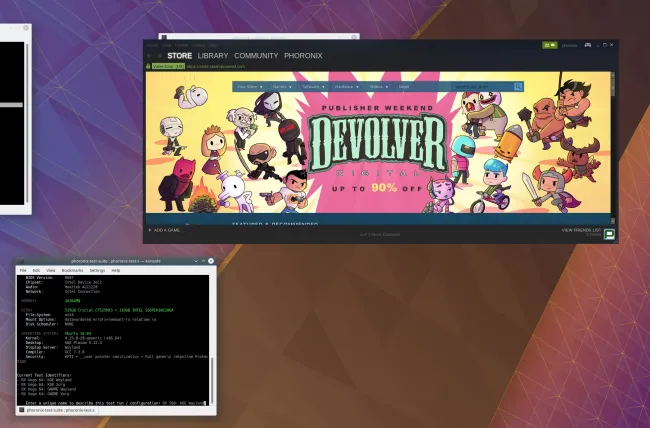Open Konsole Settings menu

coord(97,270)
